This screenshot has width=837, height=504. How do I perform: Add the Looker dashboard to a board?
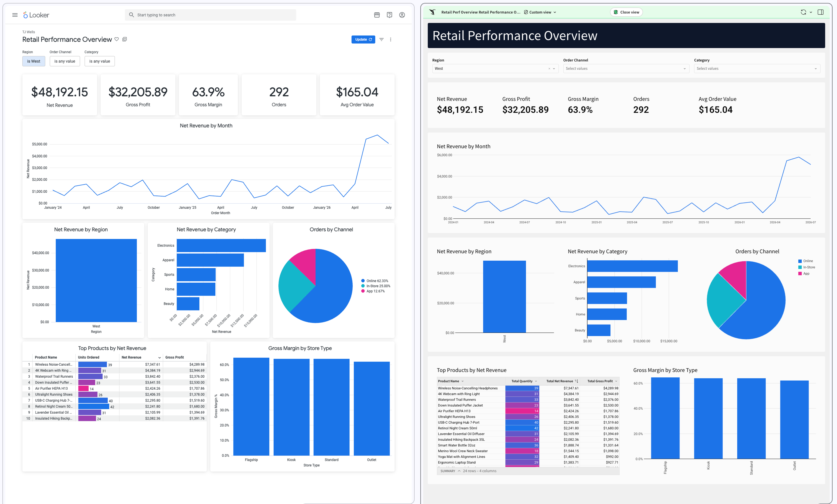coord(125,39)
